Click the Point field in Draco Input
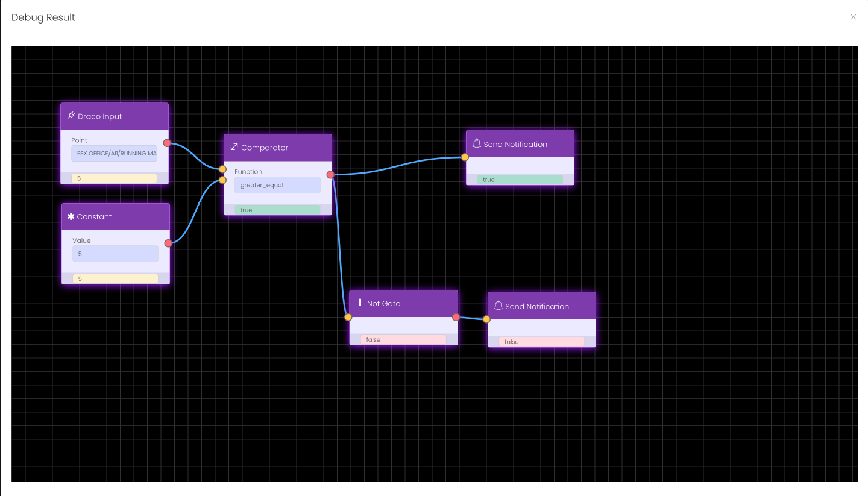 click(x=114, y=154)
